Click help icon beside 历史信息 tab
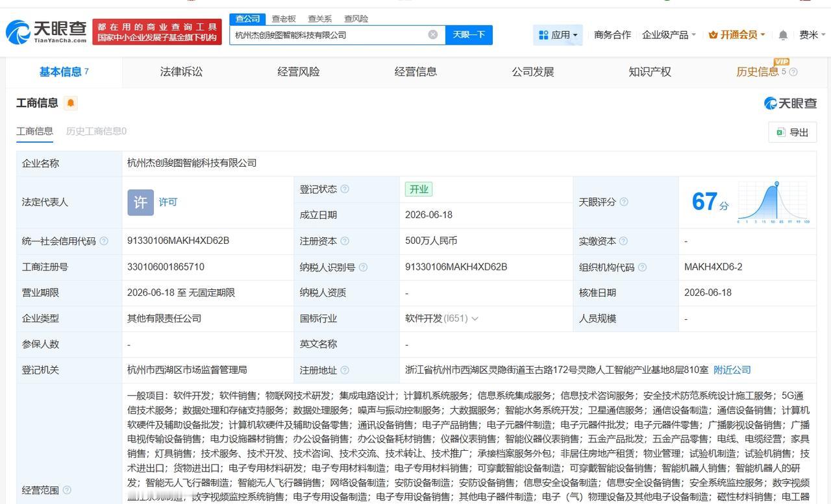The width and height of the screenshot is (831, 504). (793, 72)
